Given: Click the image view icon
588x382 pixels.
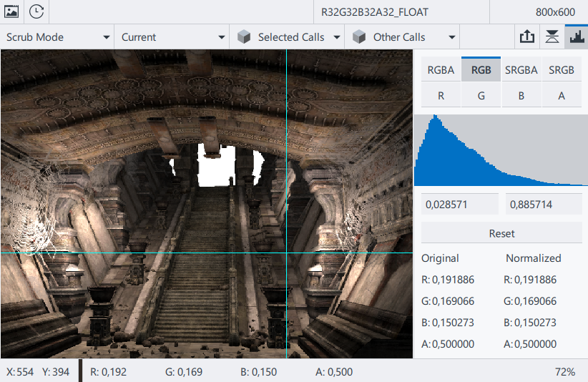Looking at the screenshot, I should coord(11,11).
